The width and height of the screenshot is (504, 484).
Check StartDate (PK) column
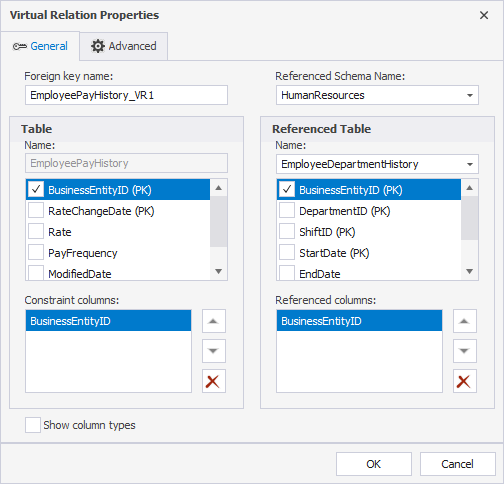click(x=287, y=253)
